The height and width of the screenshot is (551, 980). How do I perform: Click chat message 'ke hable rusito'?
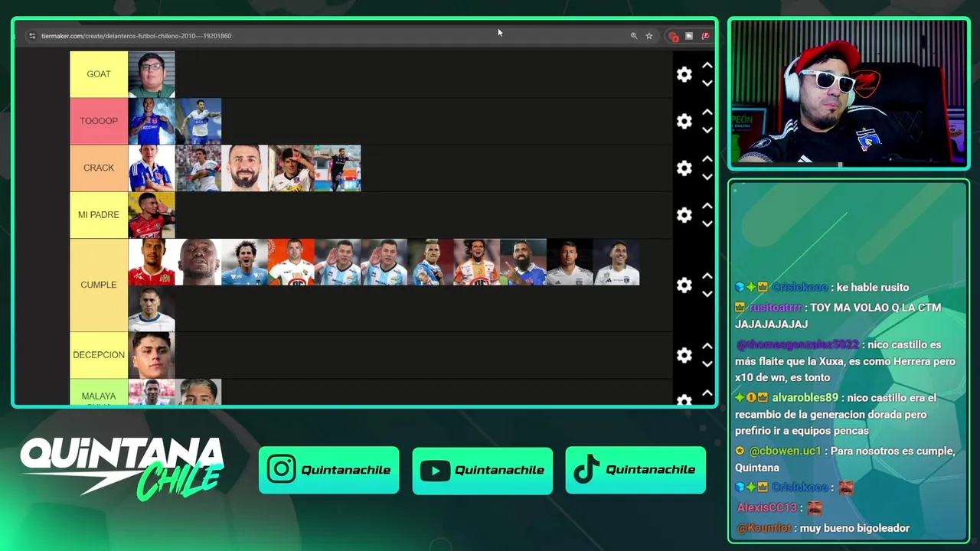tap(873, 288)
